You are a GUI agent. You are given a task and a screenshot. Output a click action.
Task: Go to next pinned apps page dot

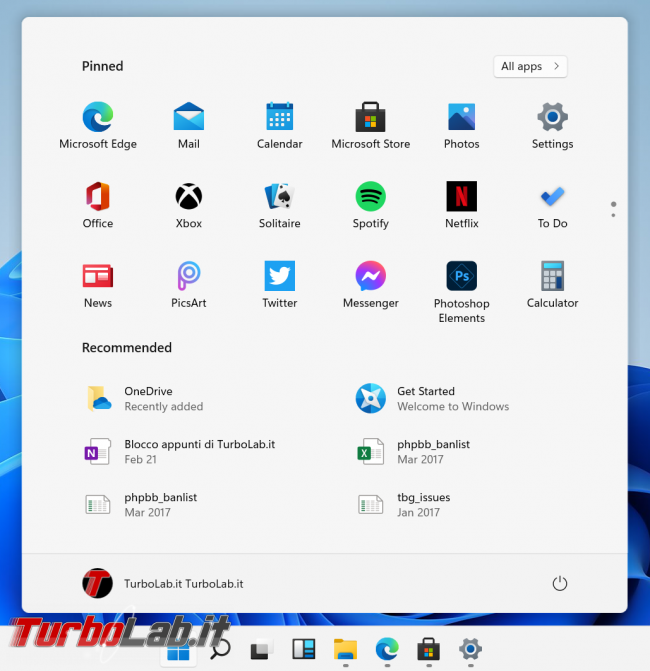613,215
